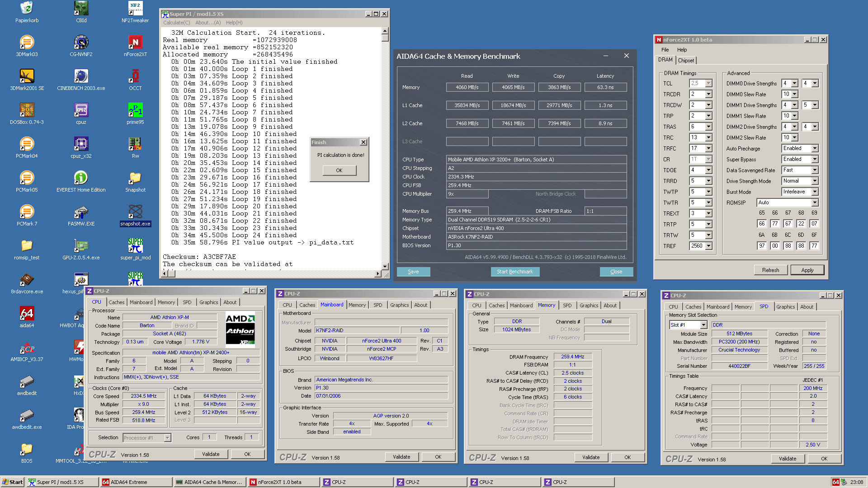Image resolution: width=868 pixels, height=488 pixels.
Task: Open Calculate(C) menu in Super PI
Action: click(x=176, y=23)
